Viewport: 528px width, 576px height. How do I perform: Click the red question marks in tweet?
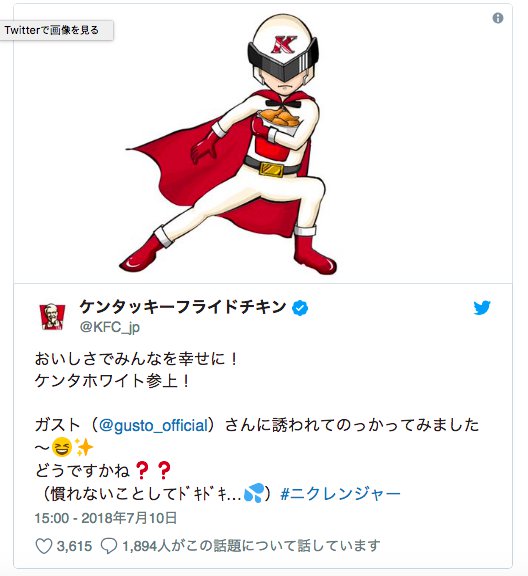pos(153,471)
